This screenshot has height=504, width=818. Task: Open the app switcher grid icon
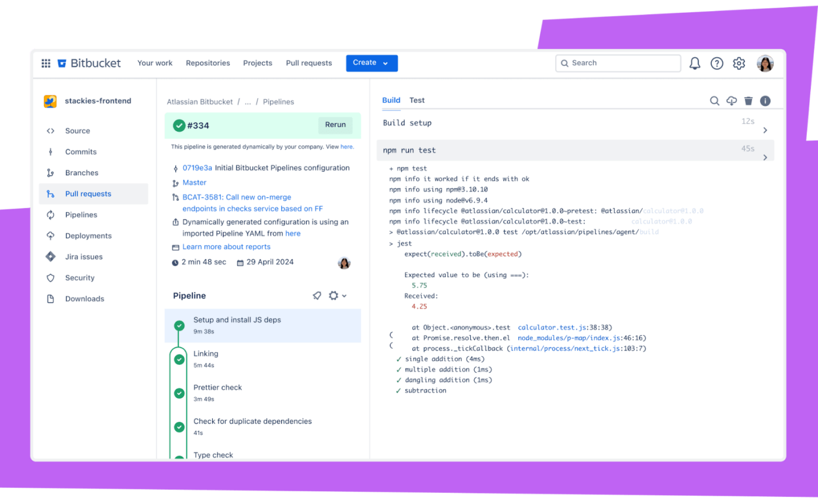[x=46, y=63]
